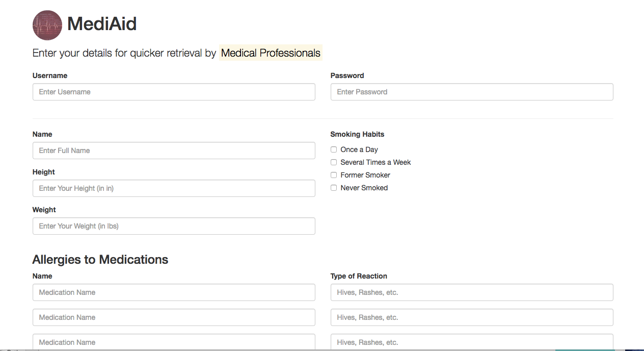Click the MediAid title heading
Viewport: 644px width, 351px height.
click(x=102, y=24)
